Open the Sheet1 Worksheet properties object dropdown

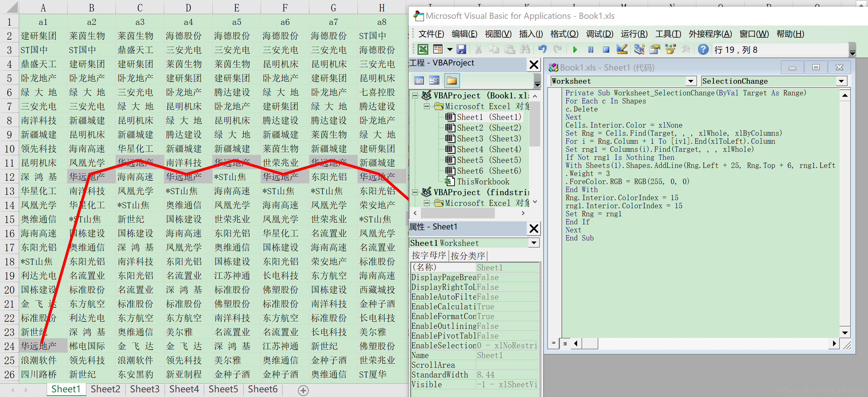coord(534,243)
